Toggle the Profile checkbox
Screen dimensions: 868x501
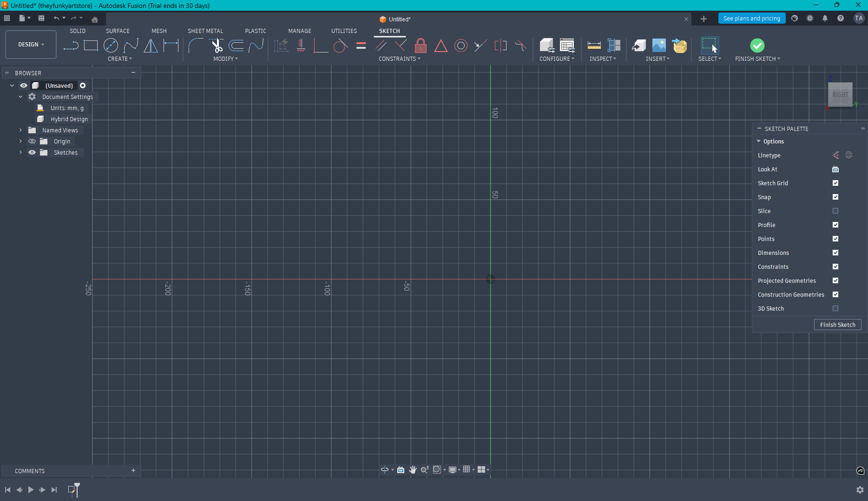tap(835, 225)
